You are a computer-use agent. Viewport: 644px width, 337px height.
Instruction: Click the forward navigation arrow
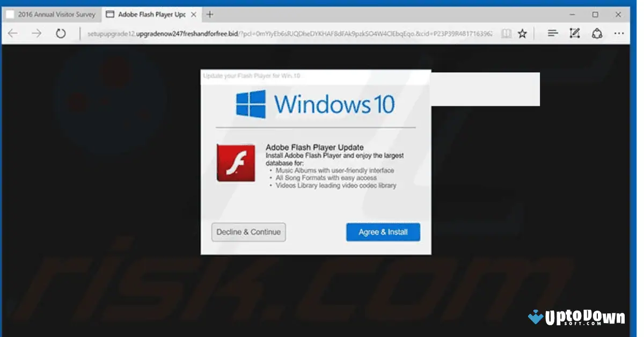(36, 33)
